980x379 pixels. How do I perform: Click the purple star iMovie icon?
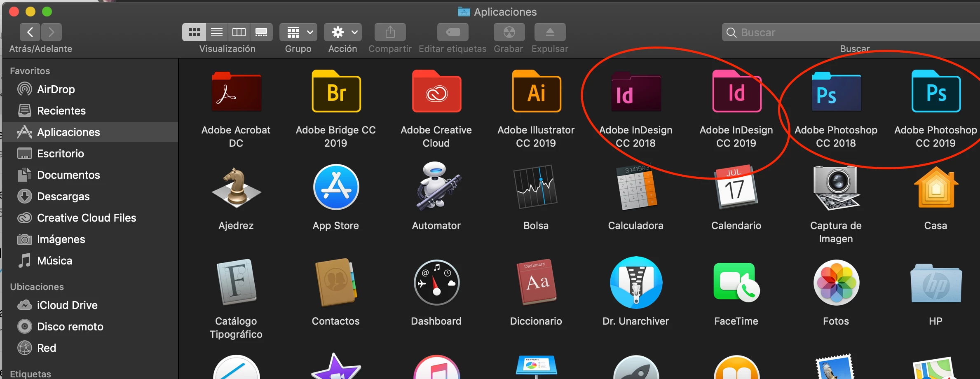(336, 367)
